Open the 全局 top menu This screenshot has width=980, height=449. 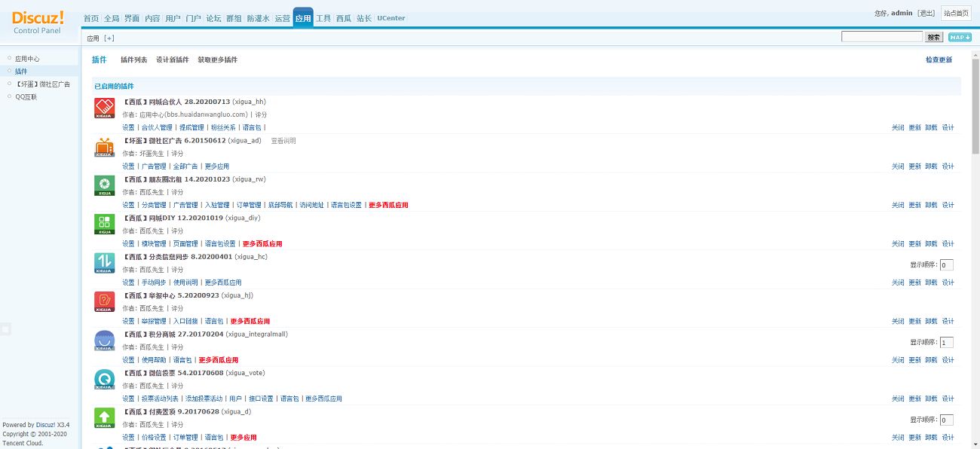[x=112, y=18]
